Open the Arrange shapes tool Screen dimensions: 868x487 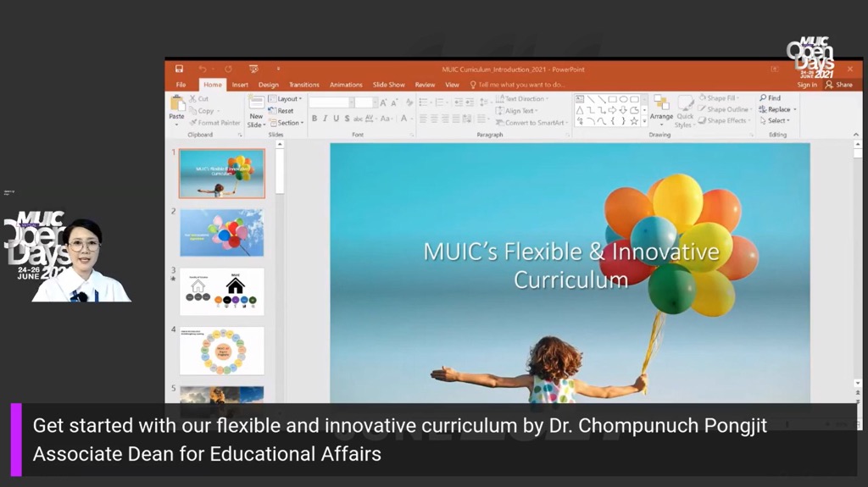(661, 107)
